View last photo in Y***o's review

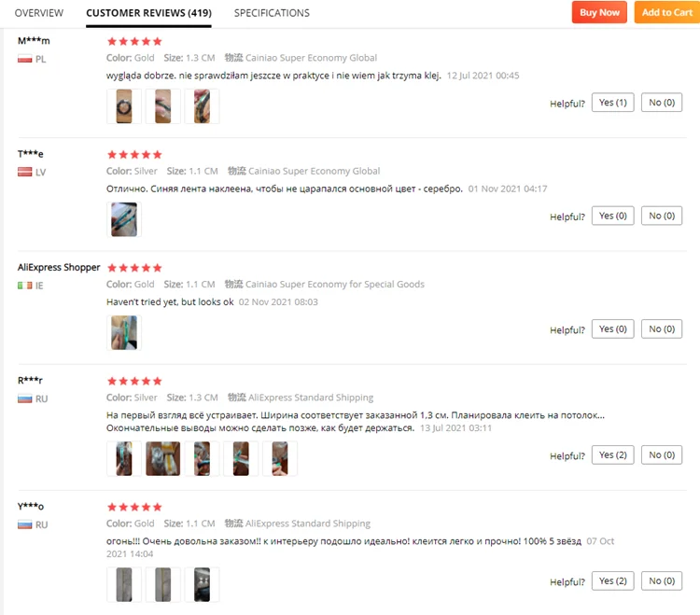202,584
